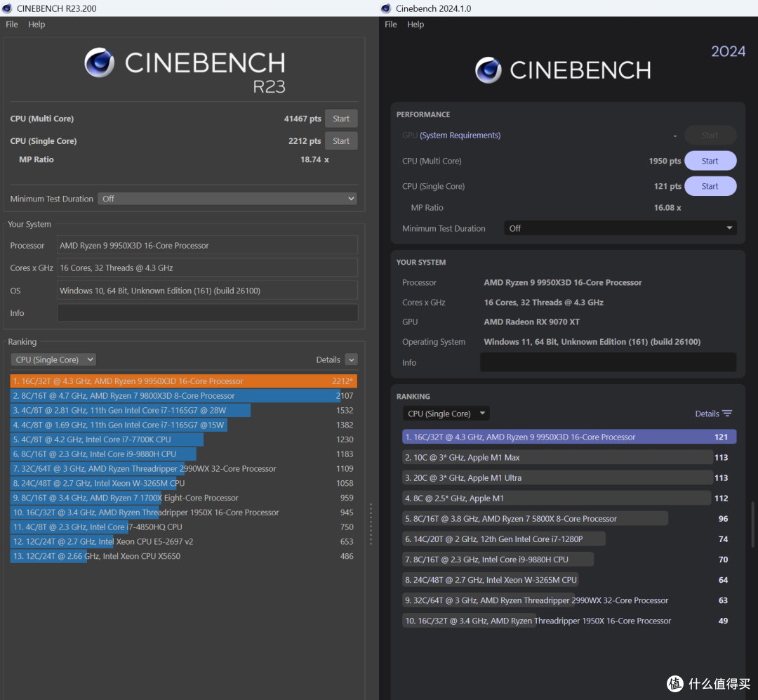Select R23 ranking row Threadripper 2990WX

(184, 468)
